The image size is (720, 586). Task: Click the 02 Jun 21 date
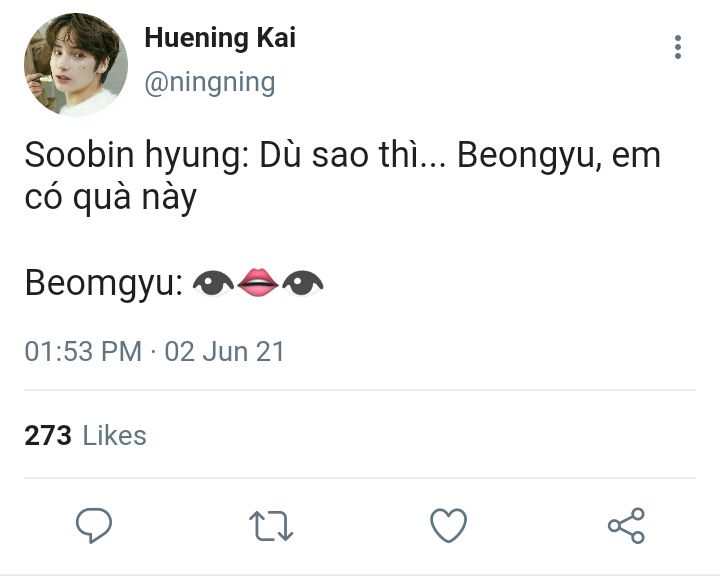click(x=225, y=352)
